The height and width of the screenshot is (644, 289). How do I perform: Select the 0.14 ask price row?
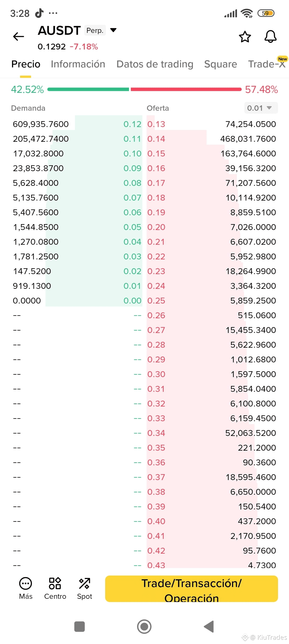point(212,139)
